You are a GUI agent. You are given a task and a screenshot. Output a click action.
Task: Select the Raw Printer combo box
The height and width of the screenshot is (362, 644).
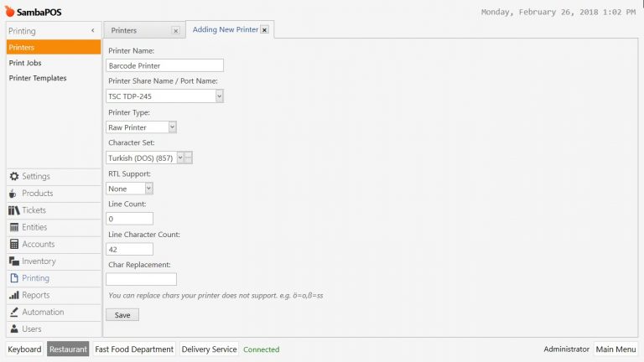(x=141, y=127)
